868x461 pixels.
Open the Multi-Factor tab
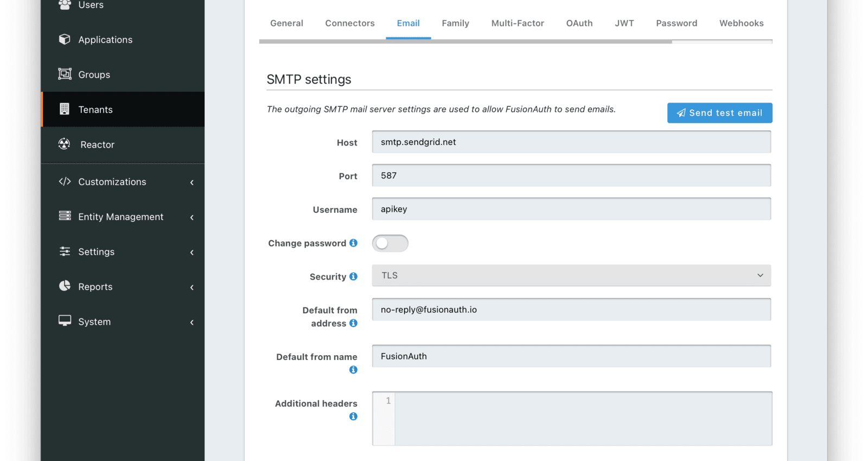pyautogui.click(x=518, y=23)
